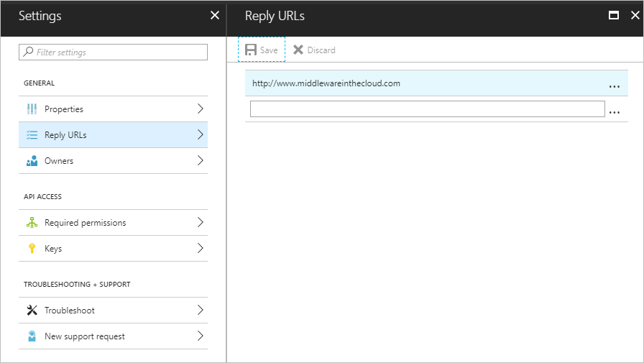The height and width of the screenshot is (363, 644).
Task: Expand the Owners chevron arrow
Action: pos(200,161)
